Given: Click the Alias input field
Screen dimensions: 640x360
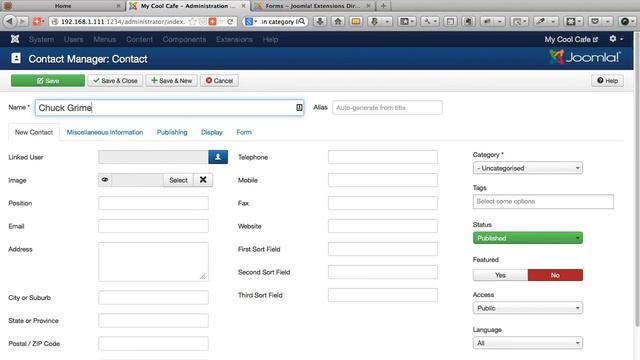Looking at the screenshot, I should tap(387, 108).
